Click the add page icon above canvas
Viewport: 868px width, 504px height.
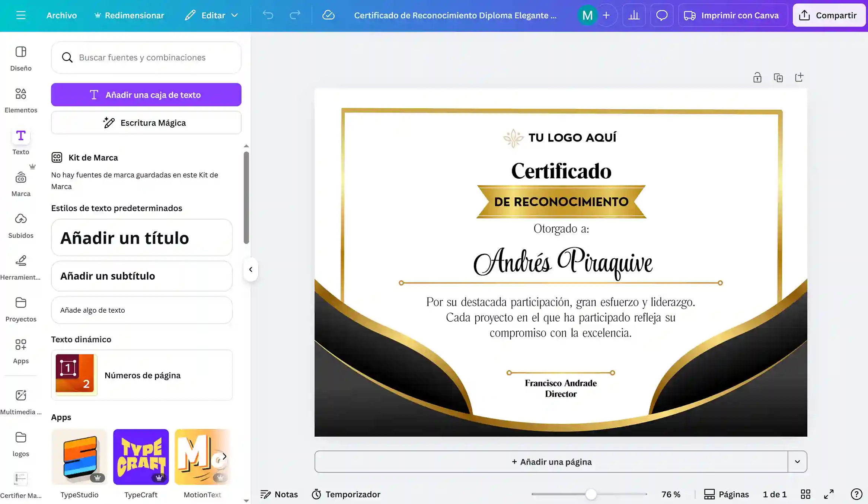click(799, 77)
